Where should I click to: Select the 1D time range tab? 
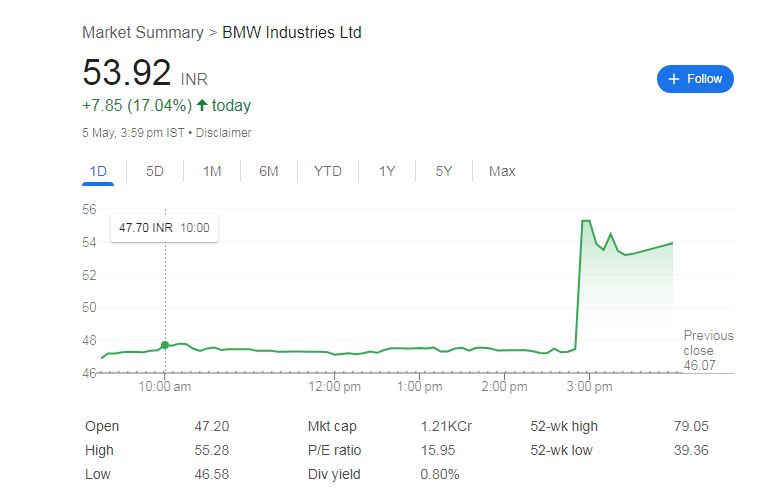point(98,171)
